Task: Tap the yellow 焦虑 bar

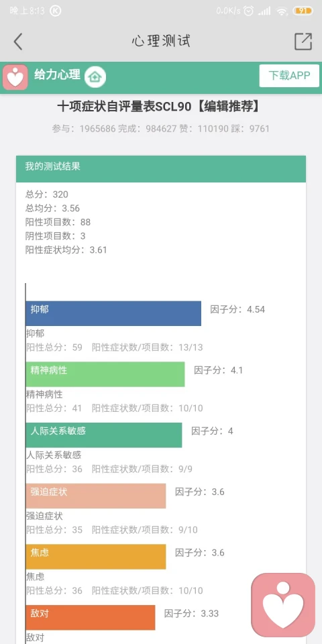Action: coord(96,557)
